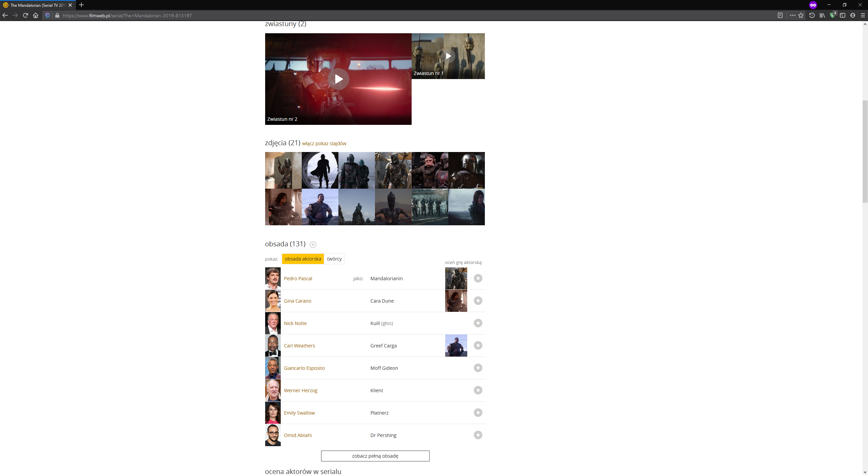868x475 pixels.
Task: Play the Zwiastun nr 1 trailer
Action: 448,56
